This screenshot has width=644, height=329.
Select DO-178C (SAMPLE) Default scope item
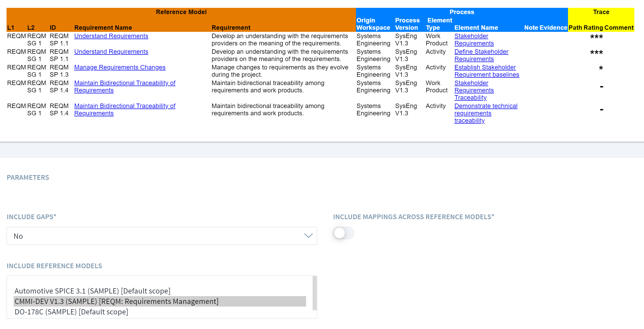point(71,312)
